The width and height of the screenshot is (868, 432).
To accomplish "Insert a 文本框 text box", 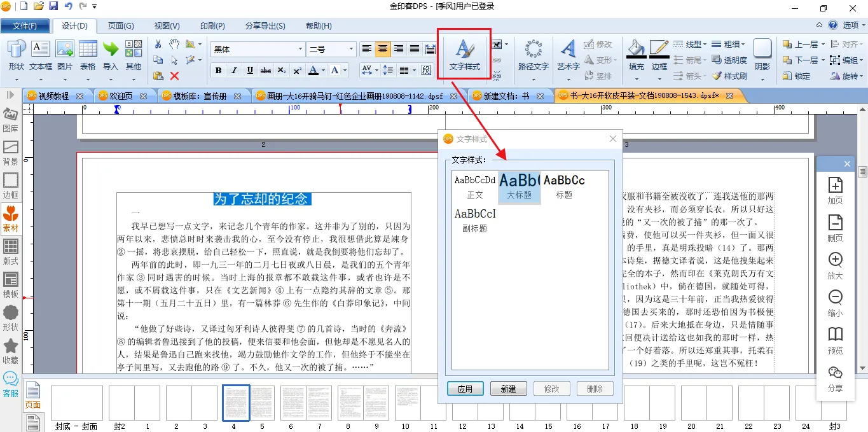I will 41,54.
